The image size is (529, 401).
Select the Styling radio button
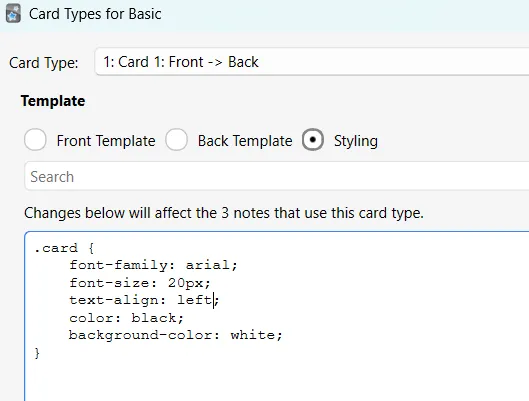(313, 140)
